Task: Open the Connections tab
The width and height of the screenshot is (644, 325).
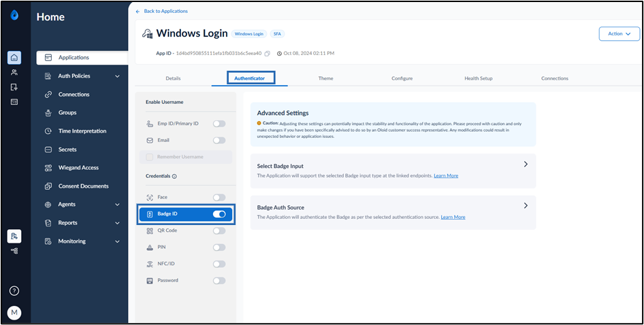Action: pos(555,78)
